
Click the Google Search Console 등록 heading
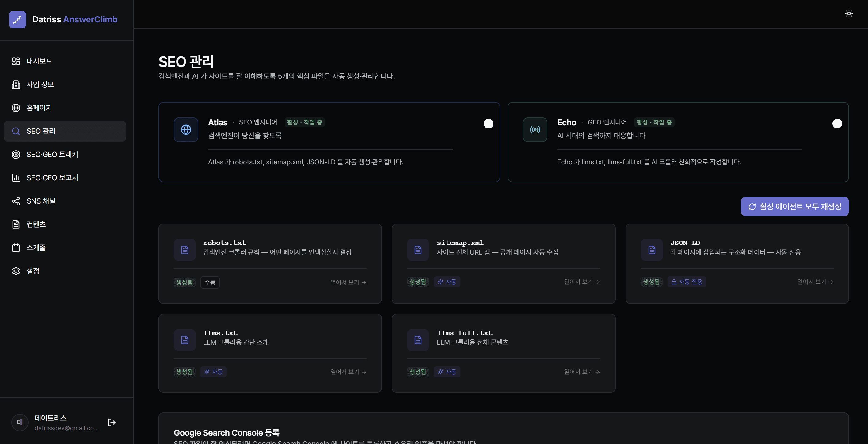tap(227, 433)
